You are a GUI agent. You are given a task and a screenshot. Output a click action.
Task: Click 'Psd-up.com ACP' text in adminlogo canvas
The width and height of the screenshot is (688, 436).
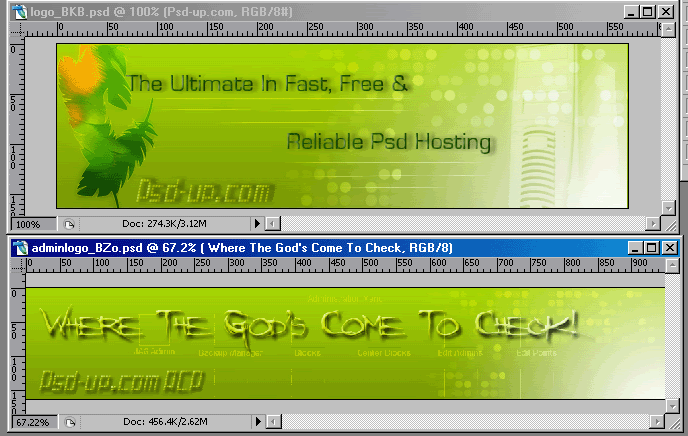[x=122, y=381]
